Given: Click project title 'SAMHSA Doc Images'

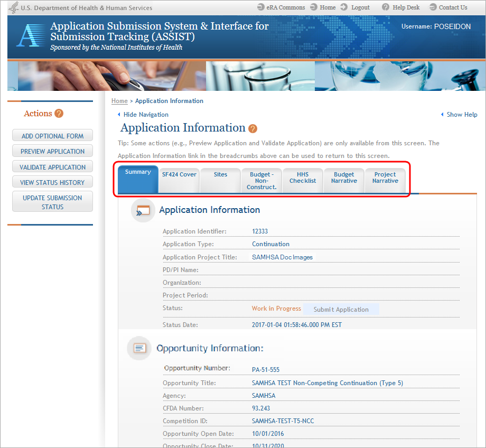Looking at the screenshot, I should 282,257.
